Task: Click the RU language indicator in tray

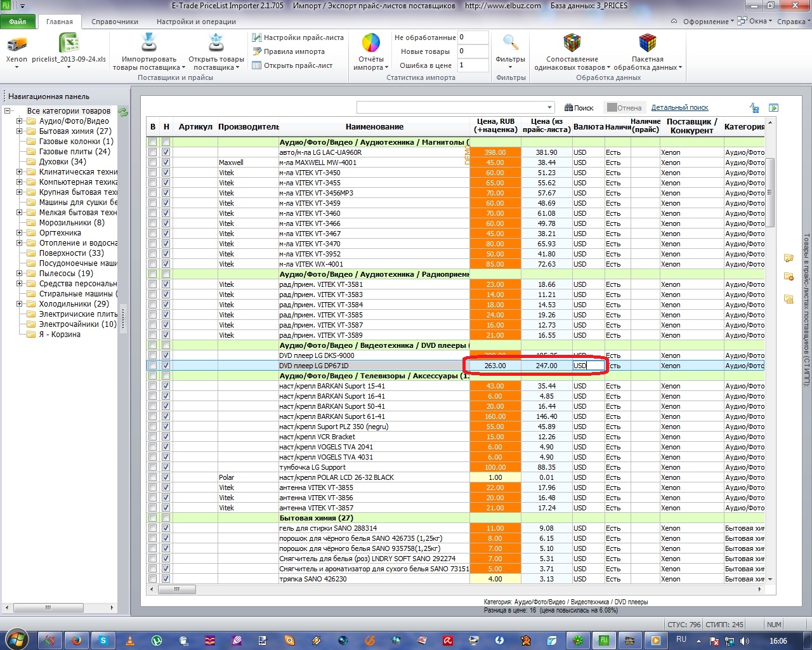Action: pos(681,640)
